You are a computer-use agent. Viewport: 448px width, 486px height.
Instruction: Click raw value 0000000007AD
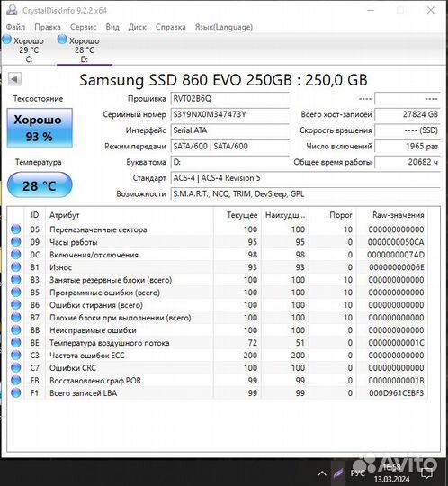pyautogui.click(x=396, y=255)
